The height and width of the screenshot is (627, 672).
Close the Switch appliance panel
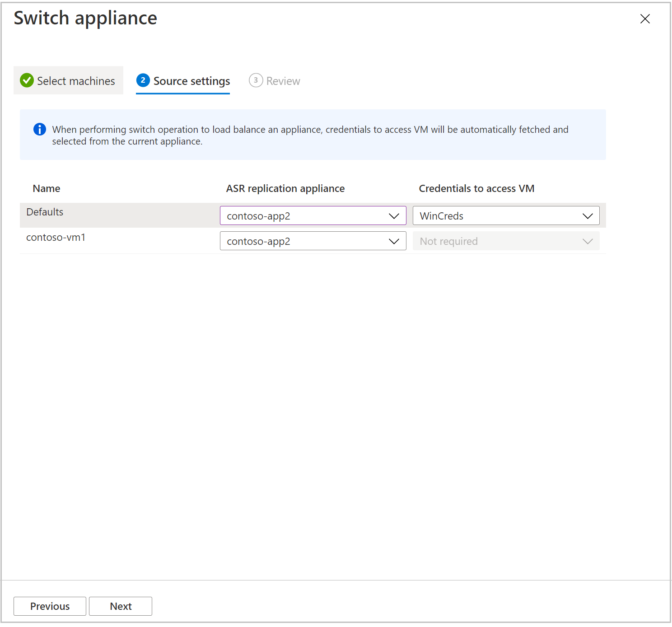pos(645,19)
